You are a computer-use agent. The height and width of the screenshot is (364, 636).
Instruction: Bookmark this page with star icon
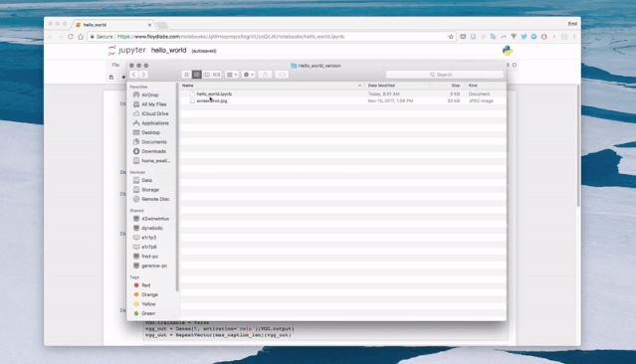[x=451, y=37]
